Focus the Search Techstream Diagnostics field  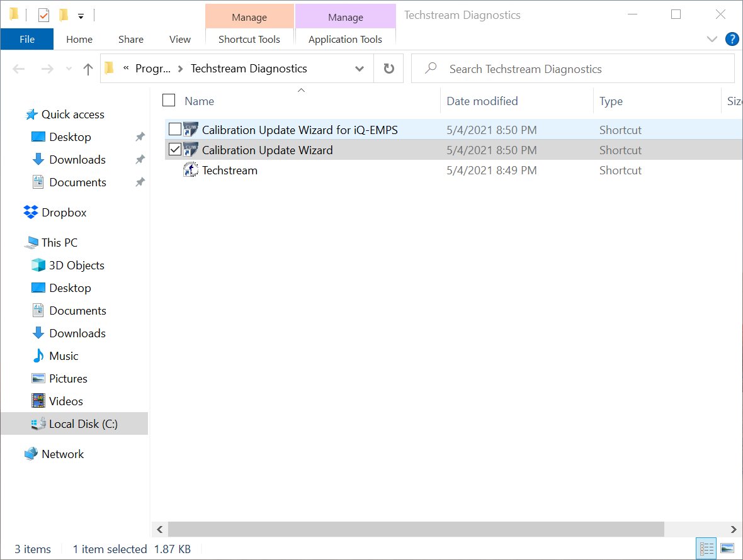click(572, 69)
